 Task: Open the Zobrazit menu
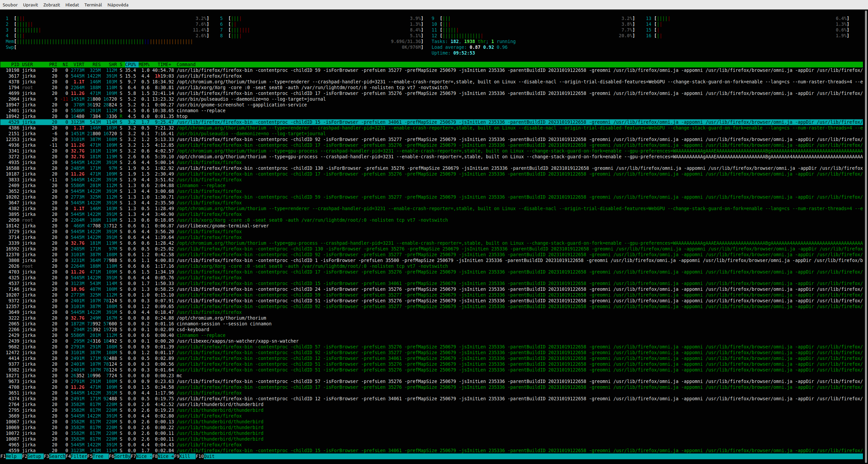tap(51, 5)
